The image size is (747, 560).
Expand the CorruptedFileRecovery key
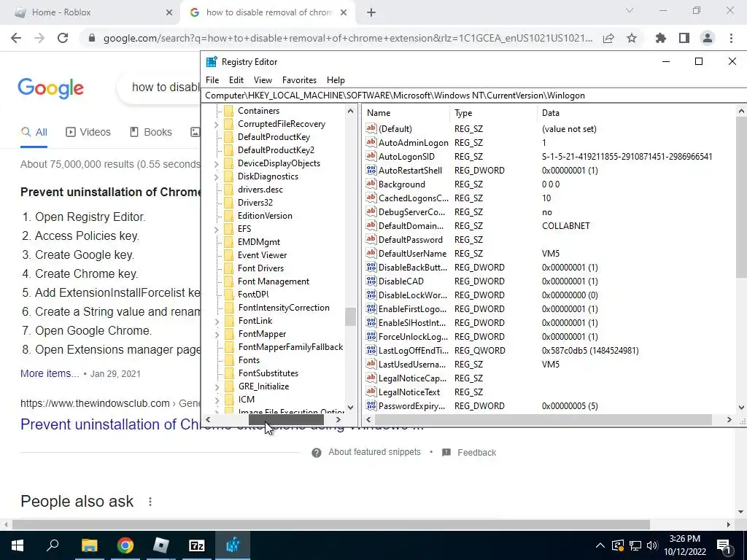point(216,124)
